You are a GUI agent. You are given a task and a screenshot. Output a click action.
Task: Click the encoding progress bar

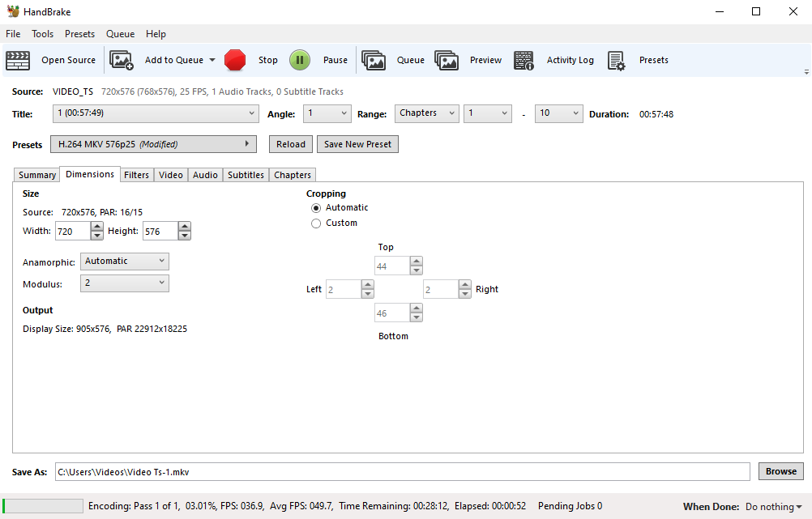(x=43, y=506)
